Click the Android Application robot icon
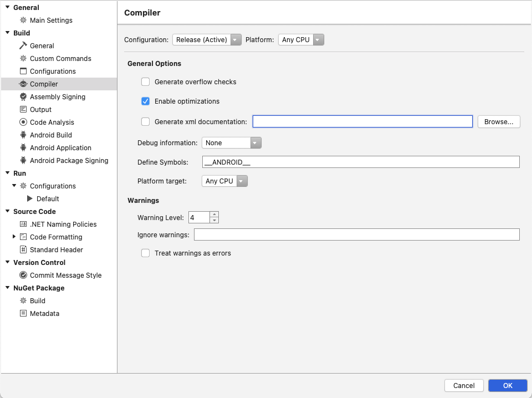Image resolution: width=532 pixels, height=398 pixels. tap(23, 147)
